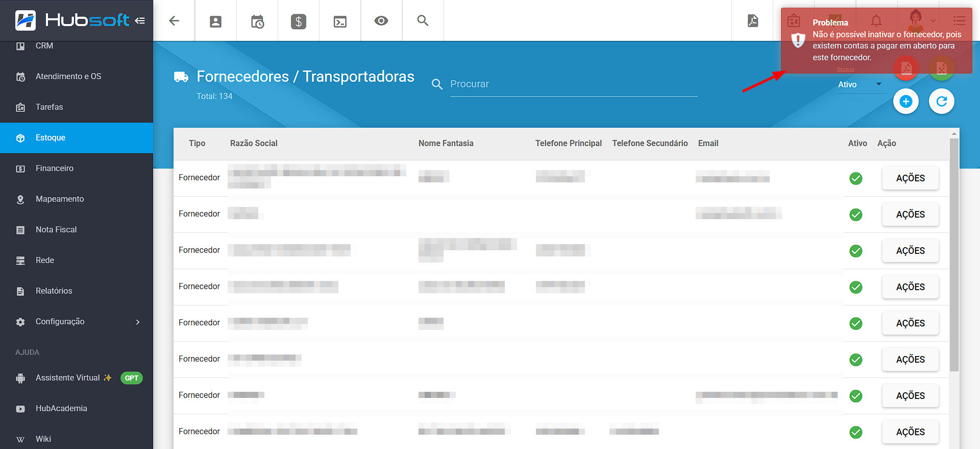
Task: Dismiss the red Problema notification
Action: 876,41
